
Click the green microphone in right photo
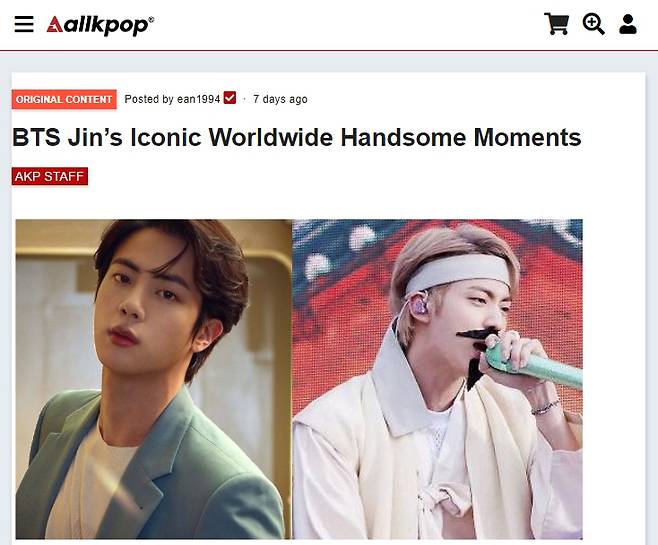click(x=533, y=364)
